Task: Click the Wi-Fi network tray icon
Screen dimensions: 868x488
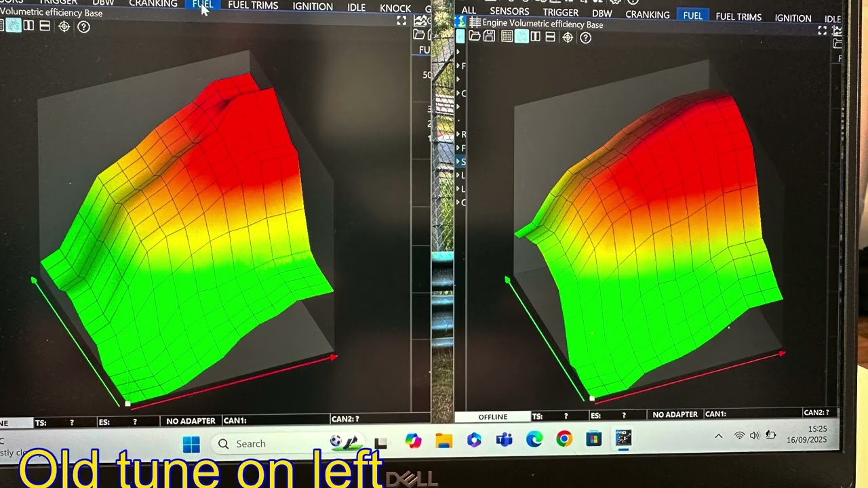Action: (739, 436)
